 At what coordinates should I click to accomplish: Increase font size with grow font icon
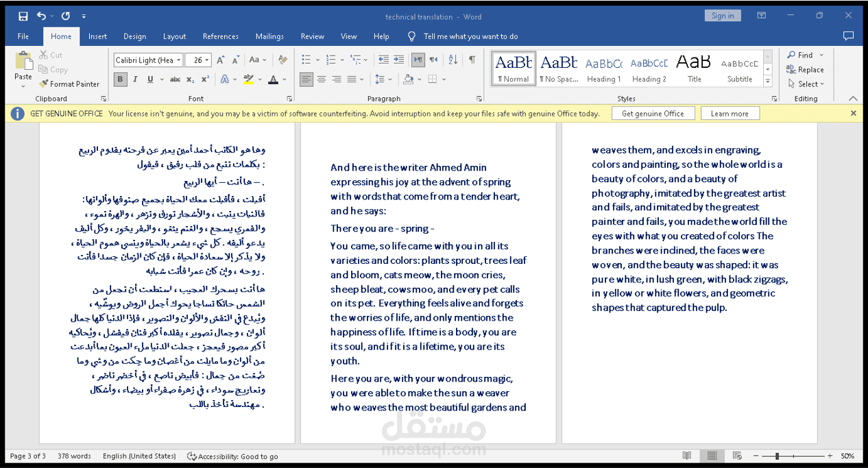221,60
